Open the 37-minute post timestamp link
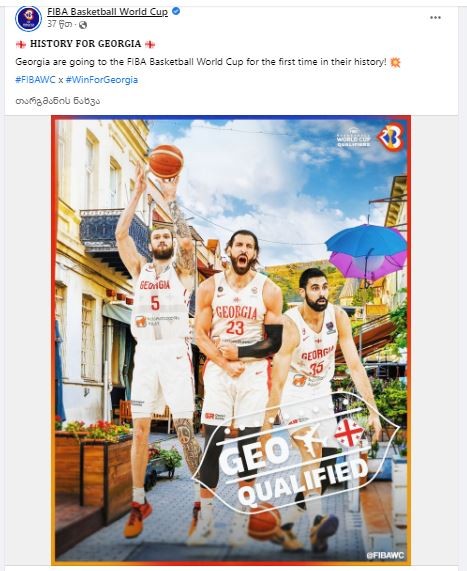Image resolution: width=467 pixels, height=571 pixels. pyautogui.click(x=59, y=24)
